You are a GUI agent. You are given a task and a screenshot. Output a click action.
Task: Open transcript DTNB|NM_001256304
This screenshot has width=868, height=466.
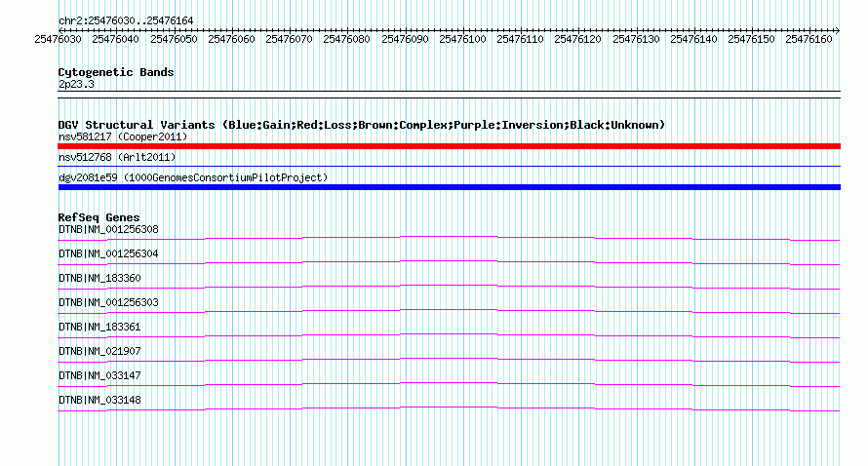point(108,254)
